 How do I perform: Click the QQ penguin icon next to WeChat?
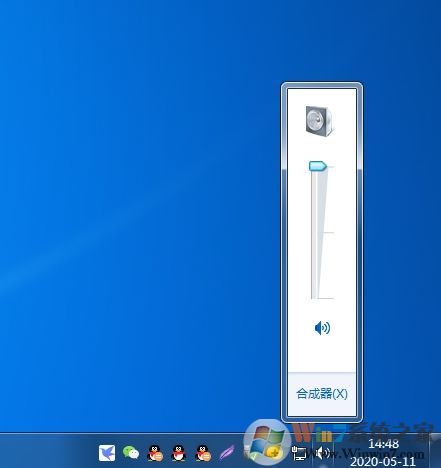[x=155, y=453]
